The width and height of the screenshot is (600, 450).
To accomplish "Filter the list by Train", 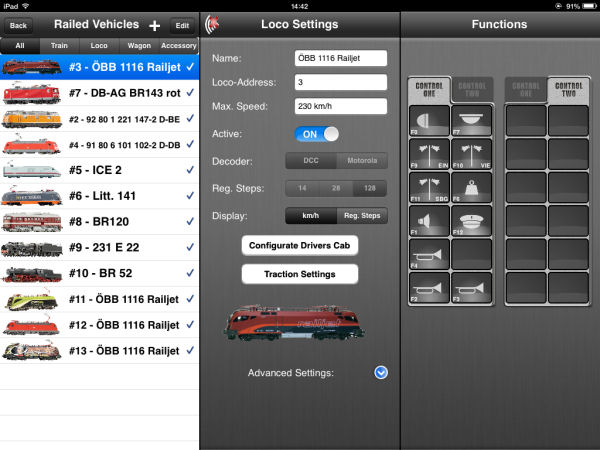I will pos(59,46).
